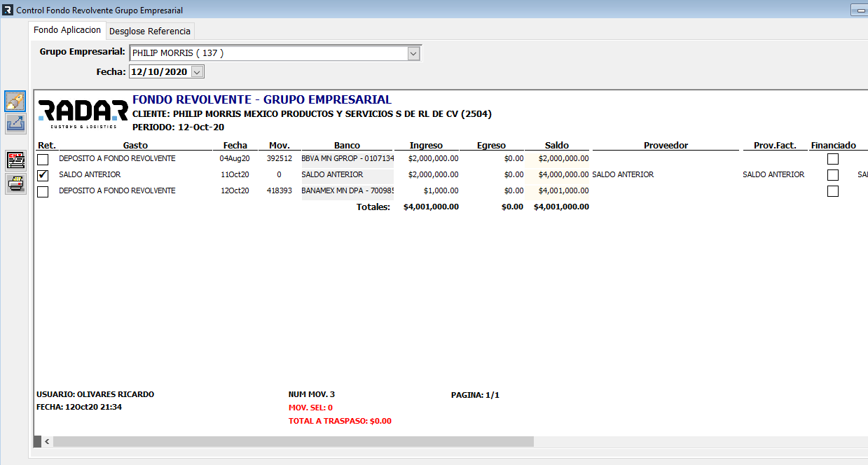Click the scroll-left arrow of the horizontal scrollbar
Viewport: 868px width, 465px height.
coord(47,442)
